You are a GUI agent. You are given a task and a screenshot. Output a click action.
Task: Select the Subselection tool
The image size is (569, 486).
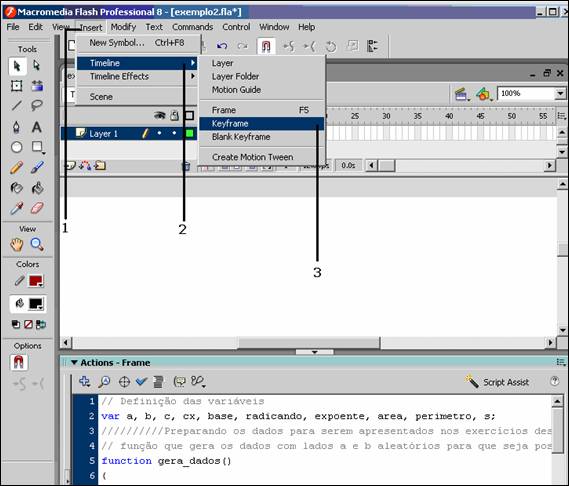pos(37,66)
